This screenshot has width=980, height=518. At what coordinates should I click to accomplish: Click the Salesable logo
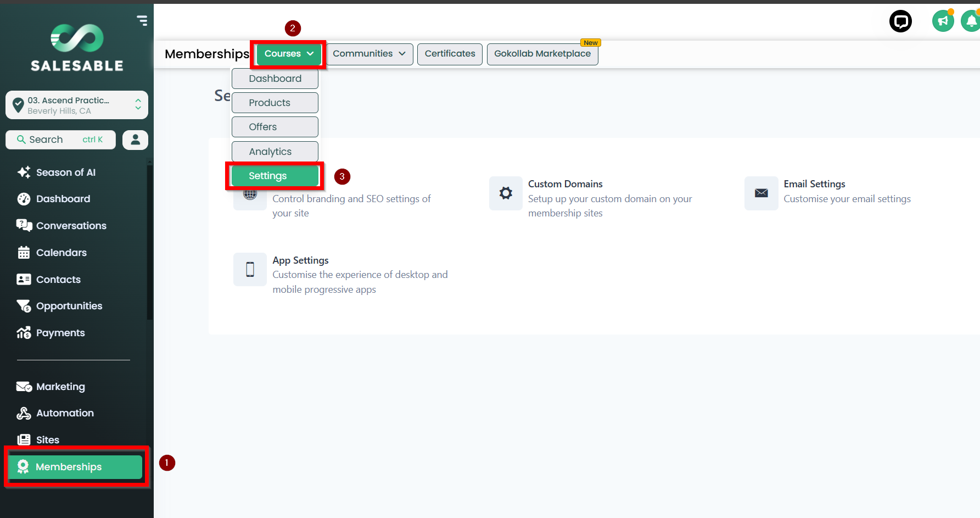(77, 48)
